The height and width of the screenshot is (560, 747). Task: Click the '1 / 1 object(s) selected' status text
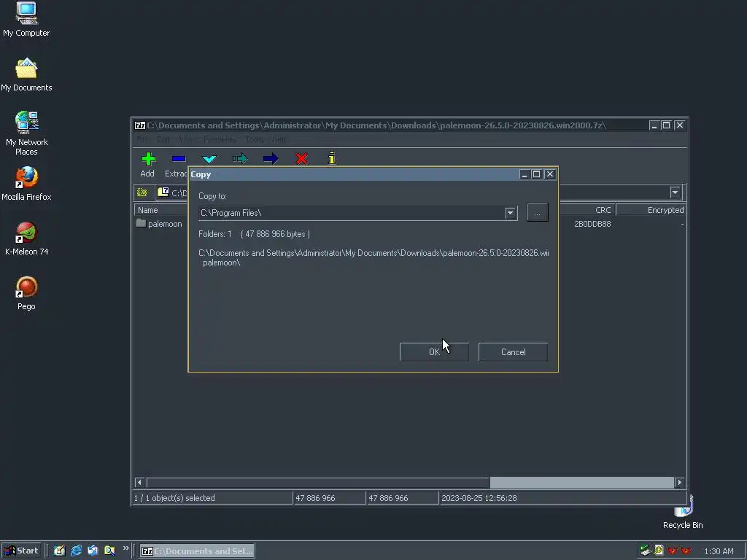[x=174, y=498]
